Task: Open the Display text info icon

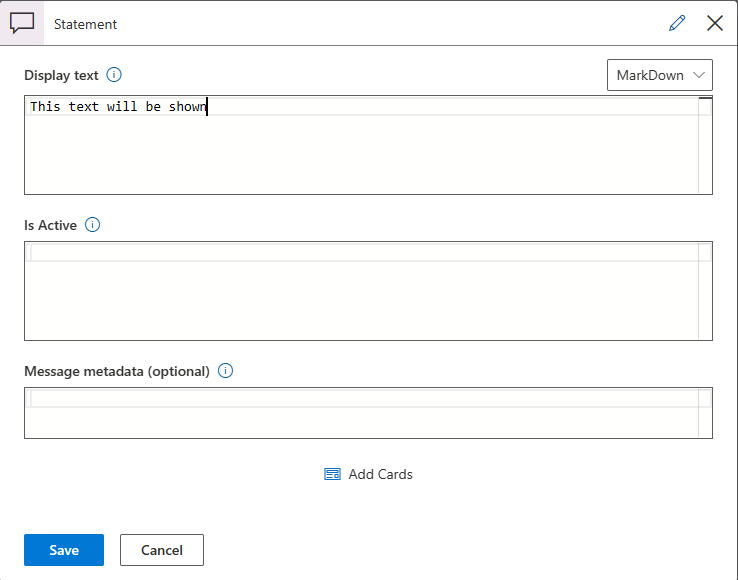Action: [114, 75]
